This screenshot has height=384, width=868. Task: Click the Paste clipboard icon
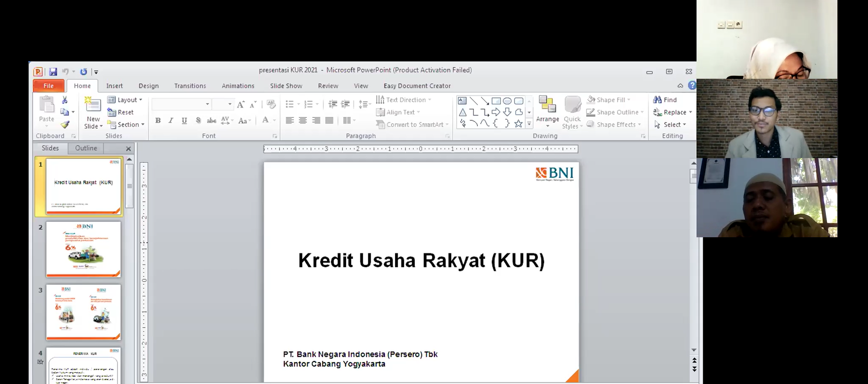pos(47,104)
